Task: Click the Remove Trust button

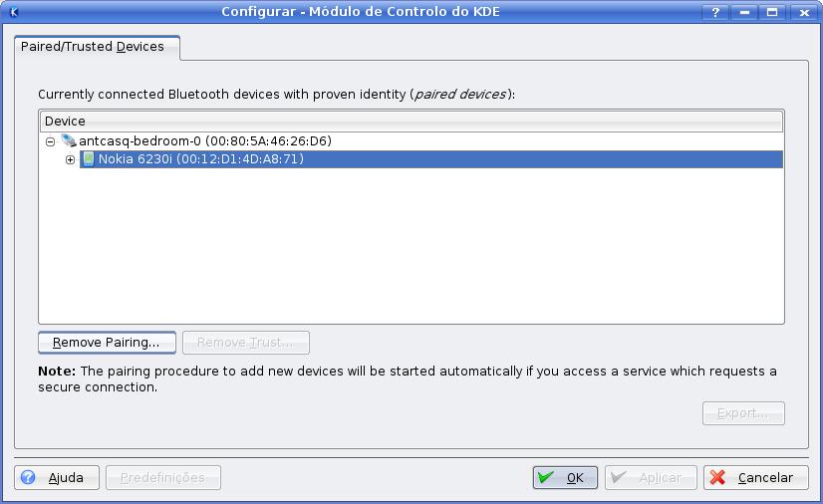Action: (x=245, y=343)
